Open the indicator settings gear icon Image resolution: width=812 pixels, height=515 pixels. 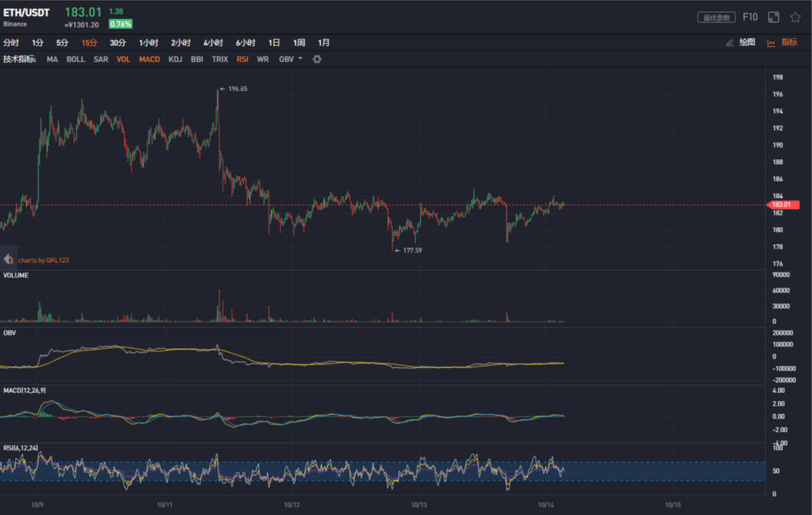point(317,59)
